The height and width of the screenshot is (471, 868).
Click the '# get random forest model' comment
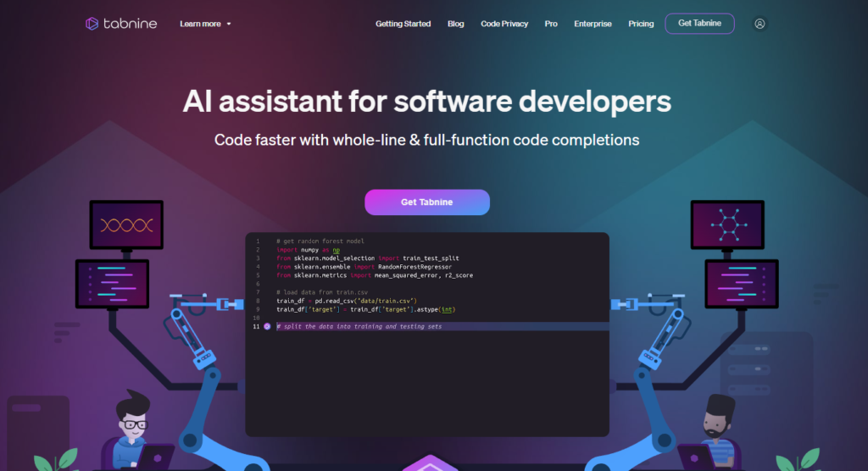tap(320, 241)
